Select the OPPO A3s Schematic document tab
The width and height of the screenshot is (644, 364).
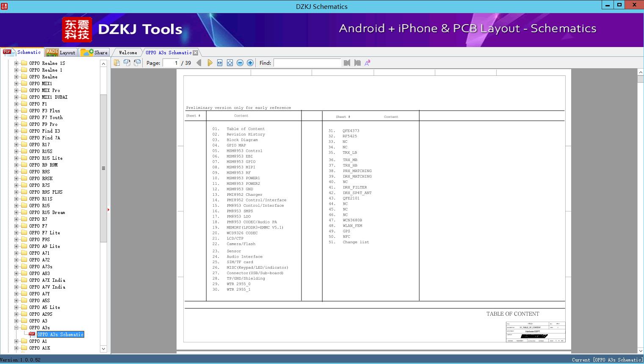[x=169, y=53]
